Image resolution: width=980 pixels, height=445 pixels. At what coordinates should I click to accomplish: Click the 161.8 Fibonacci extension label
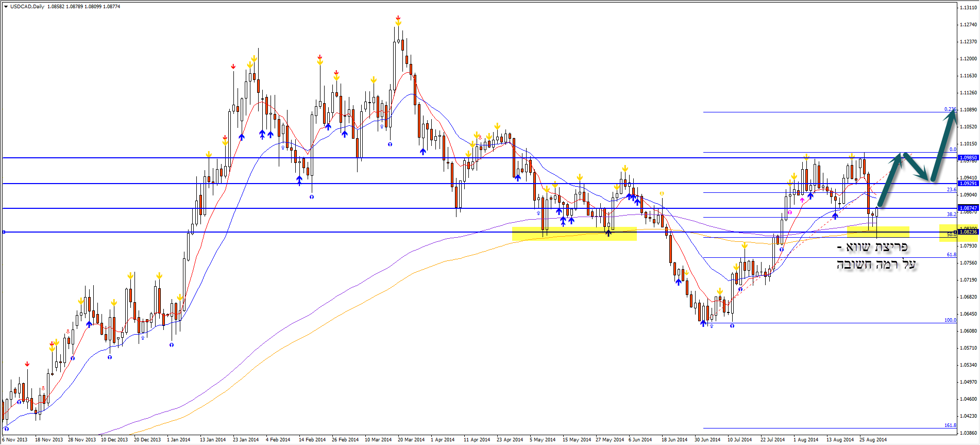tap(950, 425)
